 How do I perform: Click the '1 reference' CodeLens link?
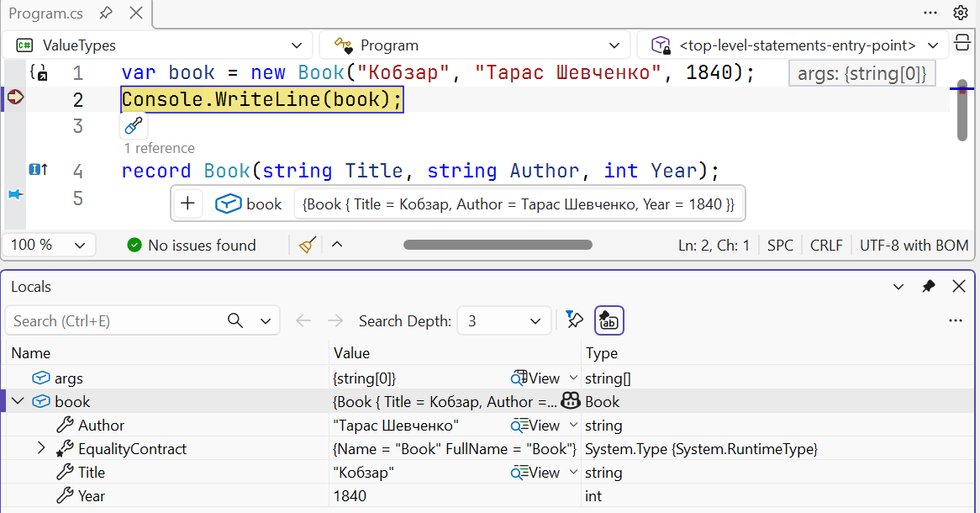pos(160,148)
